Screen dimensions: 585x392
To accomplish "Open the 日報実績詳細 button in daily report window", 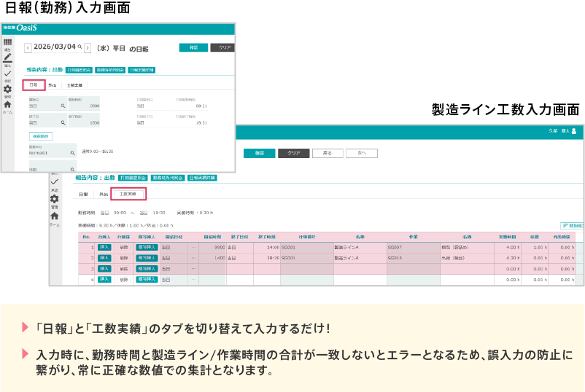I will [x=142, y=70].
